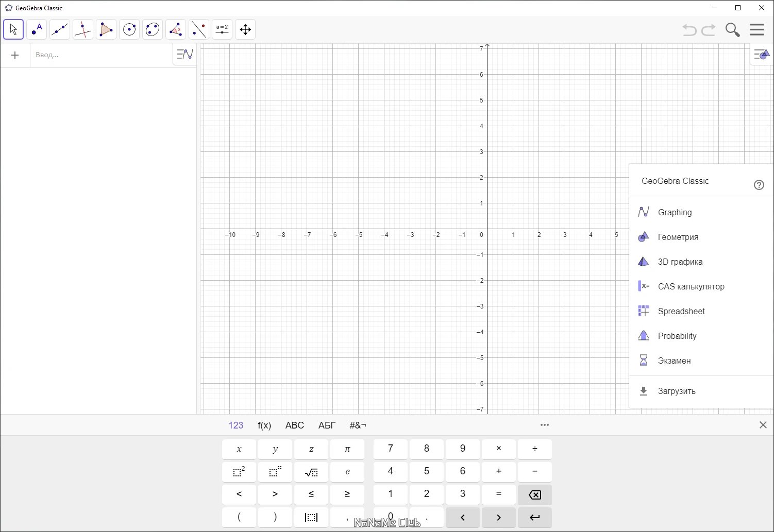Screen dimensions: 774x532
Task: Select the Move arrow tool
Action: 13,29
